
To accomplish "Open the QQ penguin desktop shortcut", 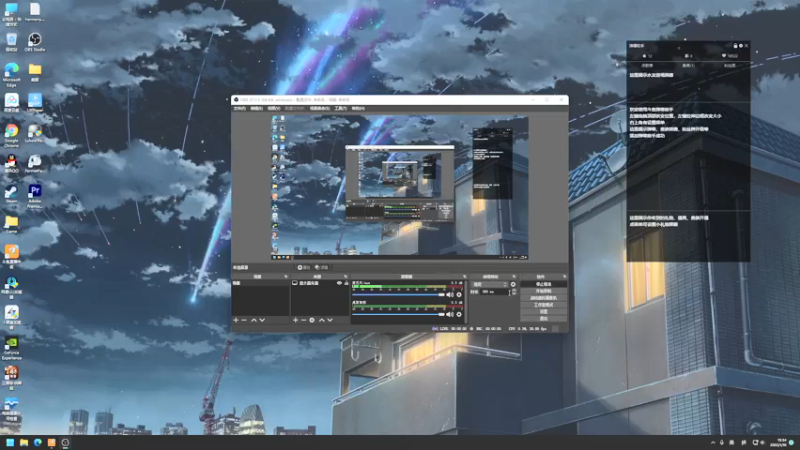I will tap(11, 164).
